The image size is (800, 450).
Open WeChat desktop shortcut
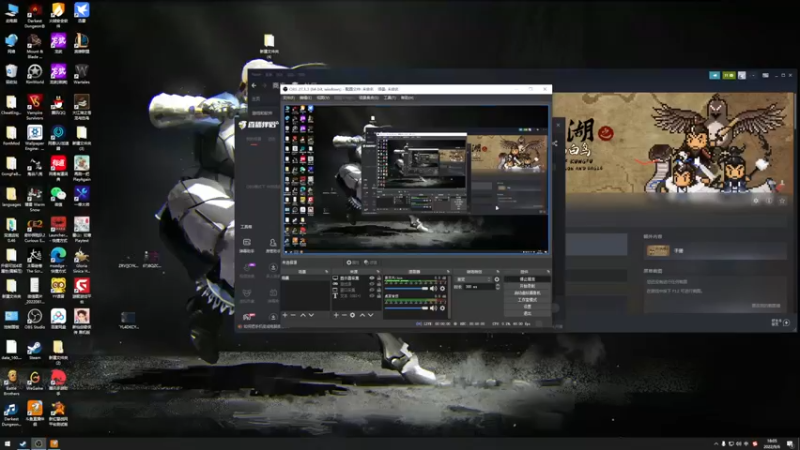click(58, 197)
